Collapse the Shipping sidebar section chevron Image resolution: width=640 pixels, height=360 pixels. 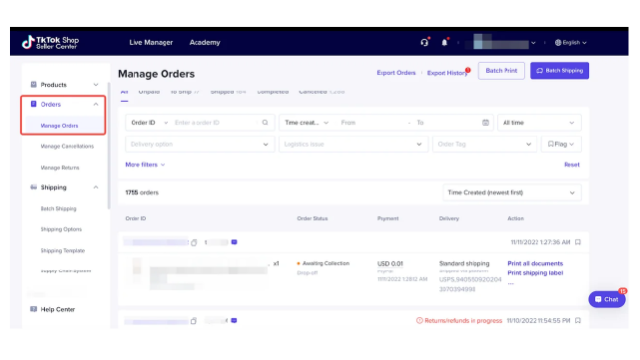pos(96,187)
